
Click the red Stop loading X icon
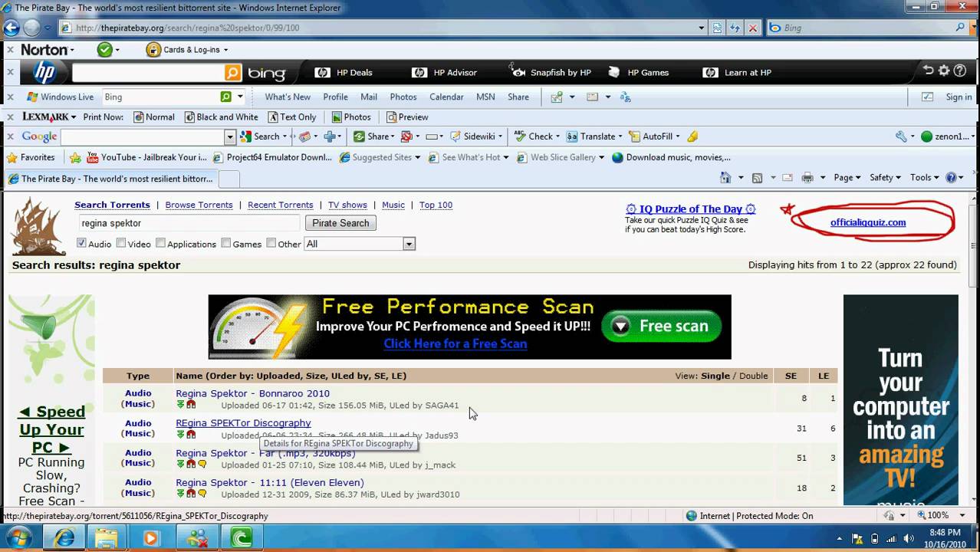tap(753, 28)
